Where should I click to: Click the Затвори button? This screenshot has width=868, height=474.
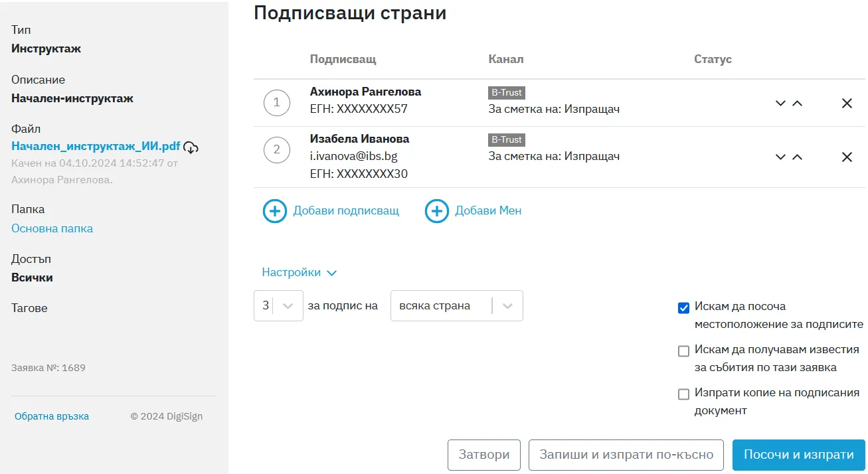484,455
